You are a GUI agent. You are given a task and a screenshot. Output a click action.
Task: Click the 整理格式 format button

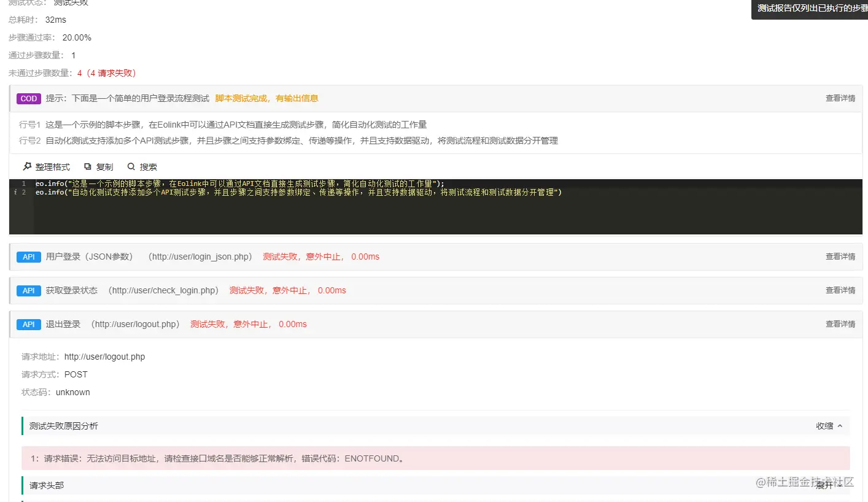pos(47,167)
